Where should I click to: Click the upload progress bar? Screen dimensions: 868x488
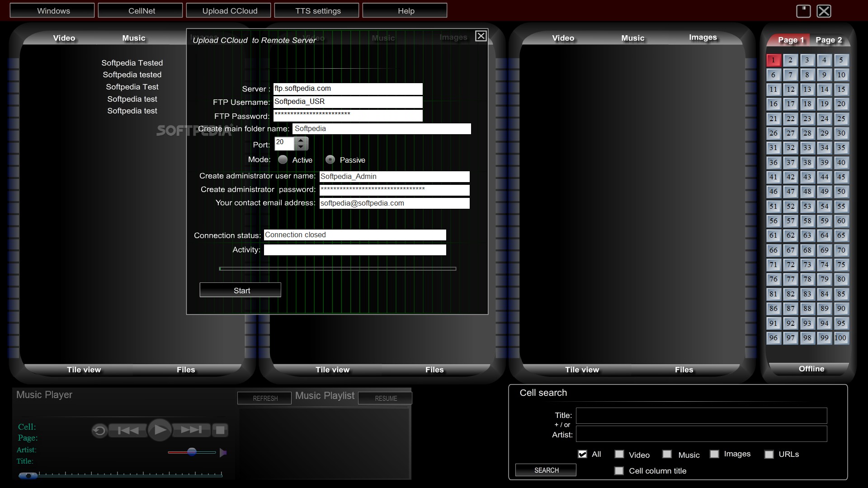(338, 268)
